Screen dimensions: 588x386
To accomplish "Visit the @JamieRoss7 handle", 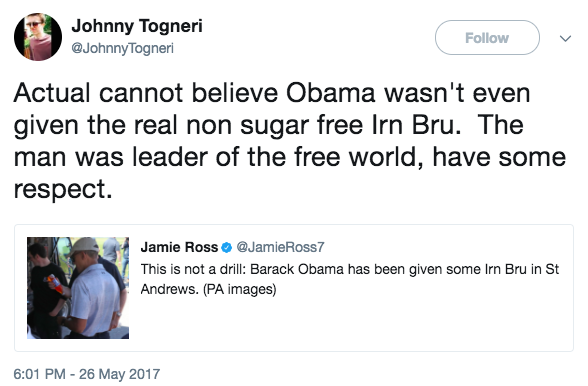I will tap(280, 247).
